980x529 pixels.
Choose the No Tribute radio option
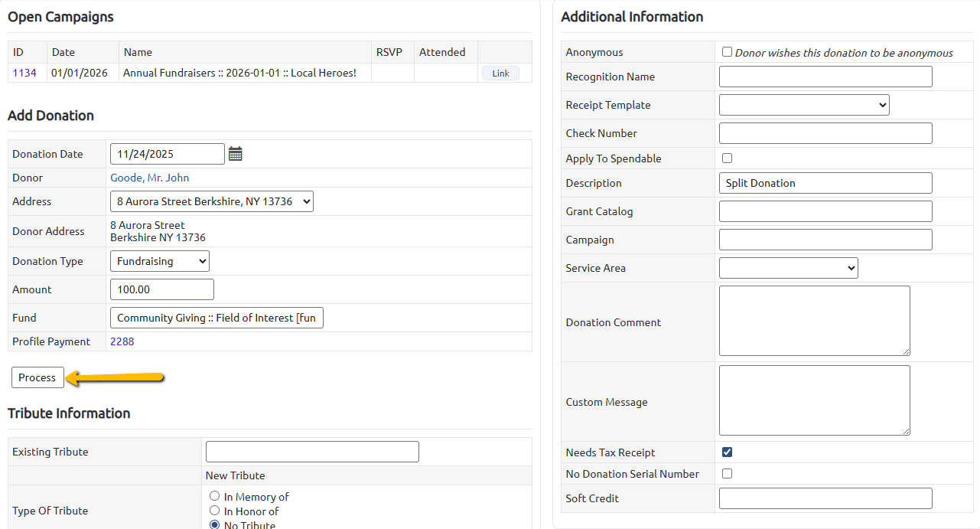214,525
